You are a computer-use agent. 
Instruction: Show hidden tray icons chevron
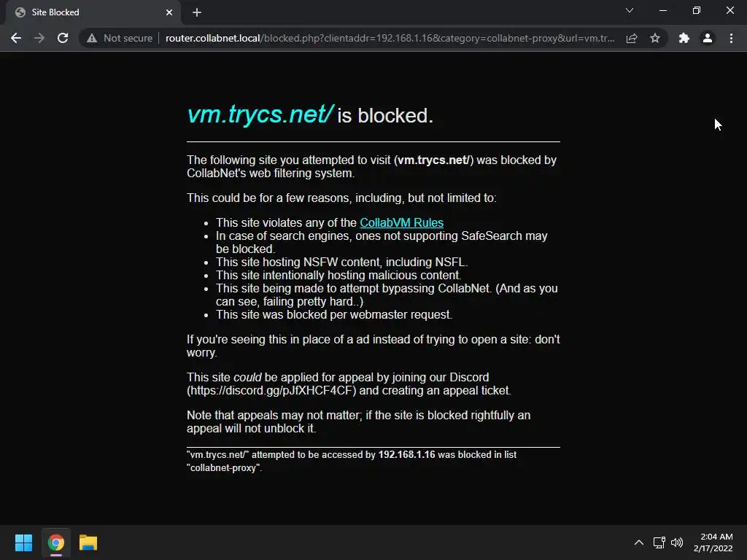tap(639, 542)
